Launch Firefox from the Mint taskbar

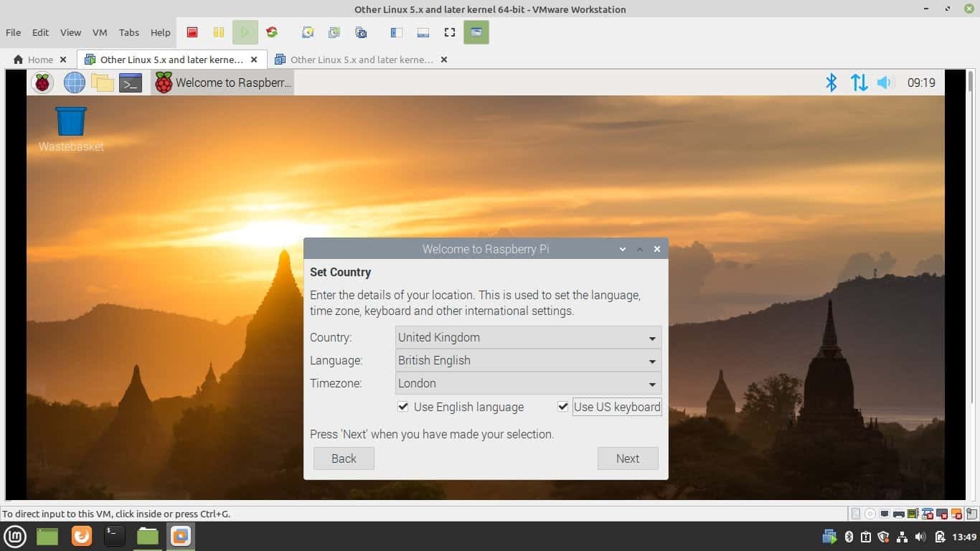pyautogui.click(x=82, y=536)
